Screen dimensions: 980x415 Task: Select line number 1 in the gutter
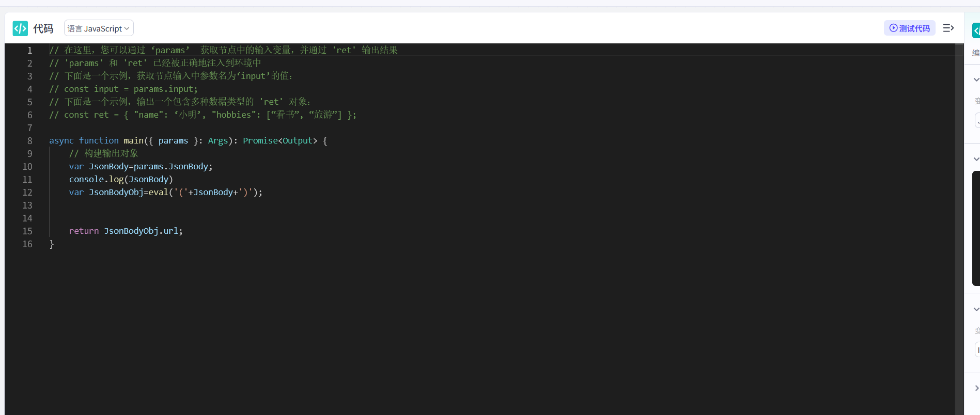[x=30, y=51]
